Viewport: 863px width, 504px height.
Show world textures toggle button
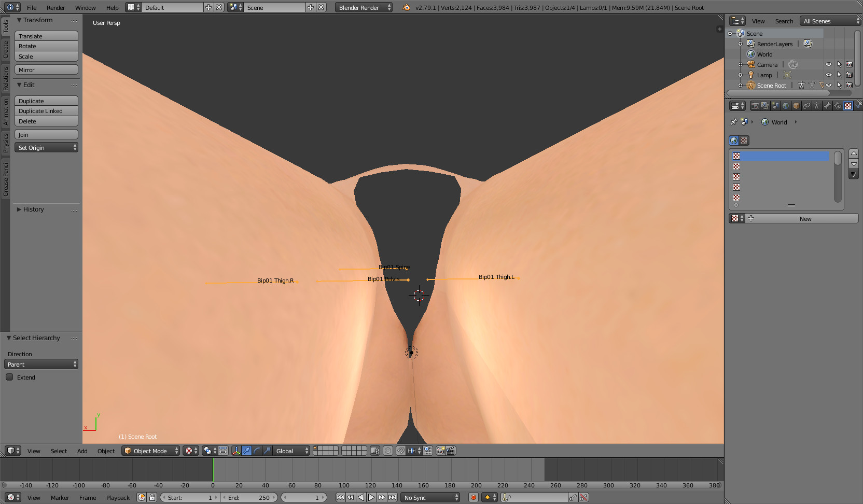point(734,141)
